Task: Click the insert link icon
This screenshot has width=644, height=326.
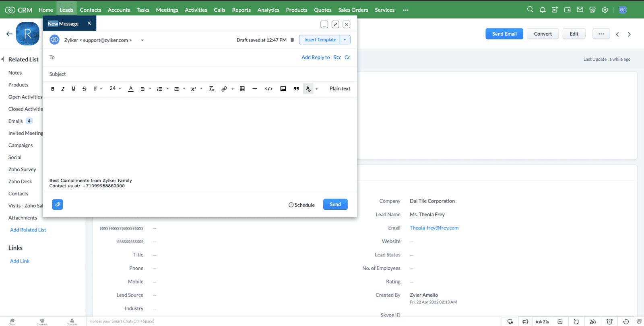Action: coord(224,89)
